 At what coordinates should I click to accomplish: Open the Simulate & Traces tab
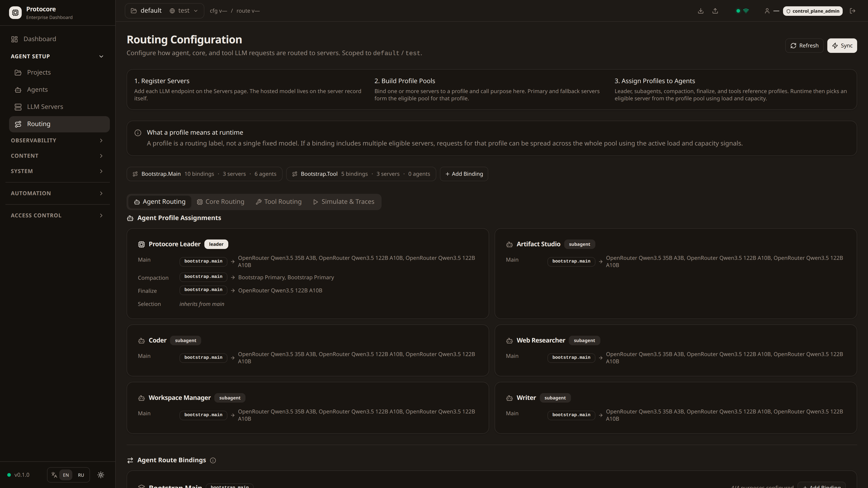(344, 202)
